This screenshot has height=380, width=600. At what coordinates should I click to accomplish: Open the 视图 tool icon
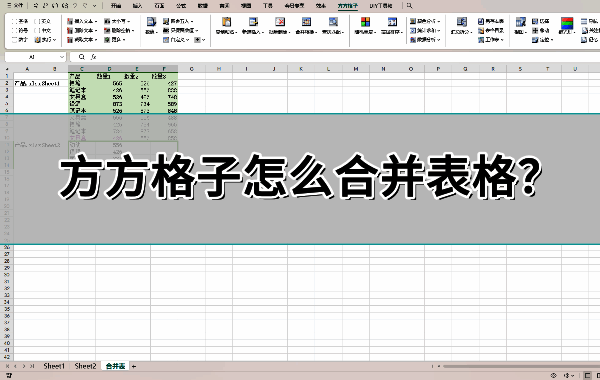520,22
